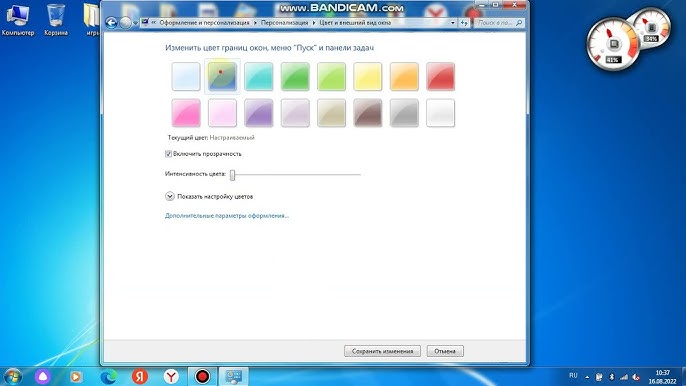Image resolution: width=686 pixels, height=386 pixels.
Task: Open Microsoft Edge from the taskbar
Action: click(108, 376)
